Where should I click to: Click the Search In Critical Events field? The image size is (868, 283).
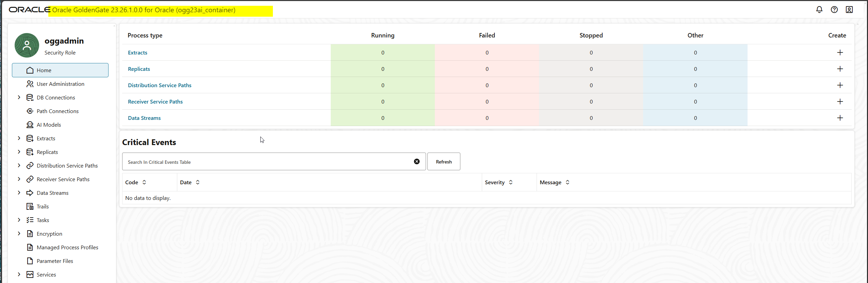pyautogui.click(x=265, y=162)
